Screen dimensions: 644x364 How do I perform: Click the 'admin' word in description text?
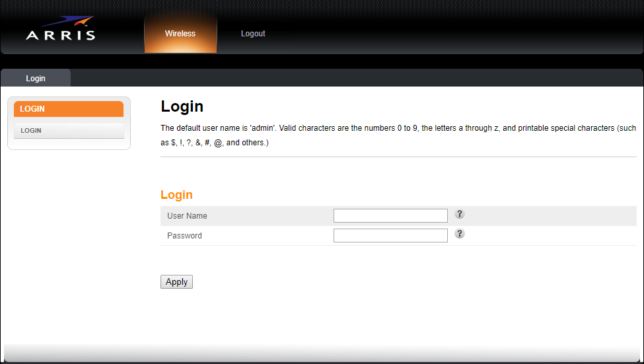(262, 128)
